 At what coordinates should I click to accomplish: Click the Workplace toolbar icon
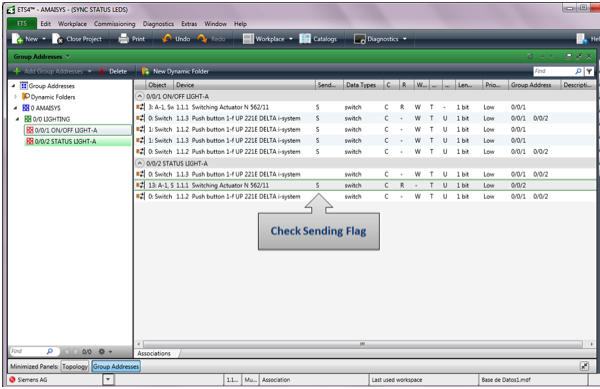tap(248, 39)
